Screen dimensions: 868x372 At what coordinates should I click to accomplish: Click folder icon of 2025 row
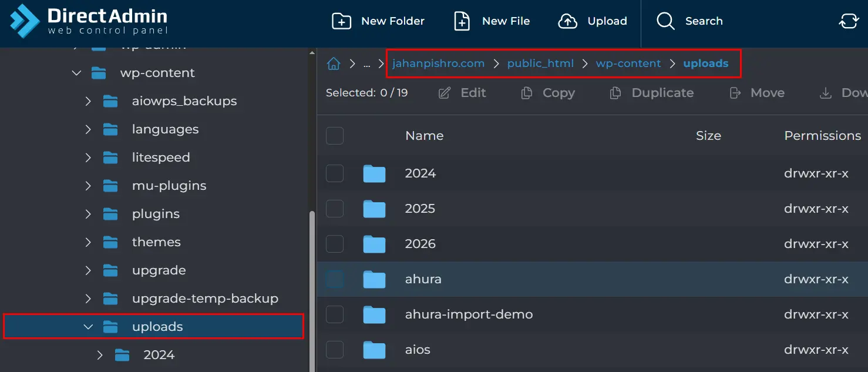(374, 209)
